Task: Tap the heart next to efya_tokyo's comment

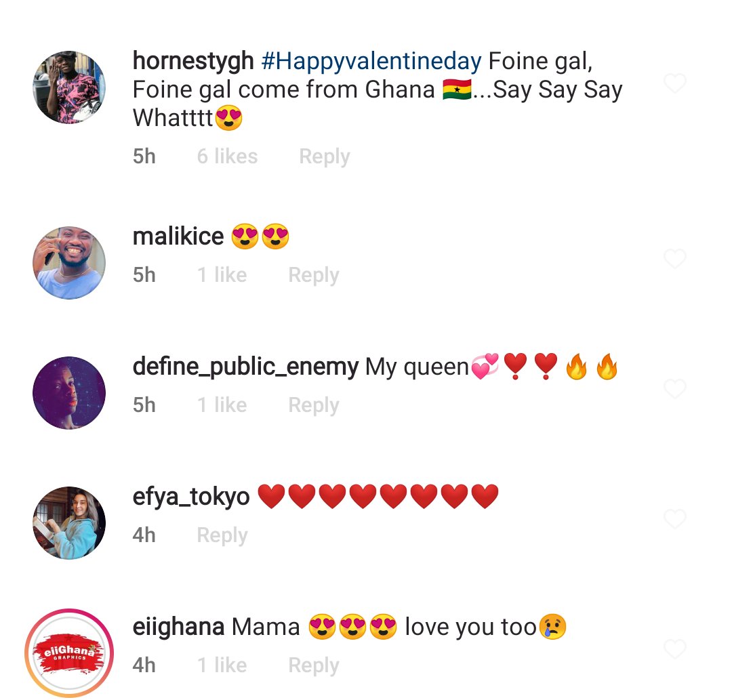Action: point(674,519)
